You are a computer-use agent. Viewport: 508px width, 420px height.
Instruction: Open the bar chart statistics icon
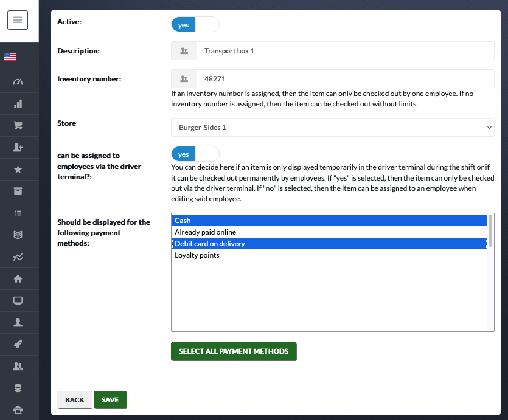[x=18, y=104]
